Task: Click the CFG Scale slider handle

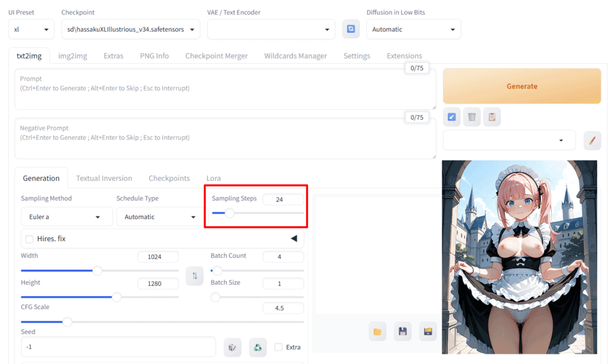Action: [x=67, y=322]
